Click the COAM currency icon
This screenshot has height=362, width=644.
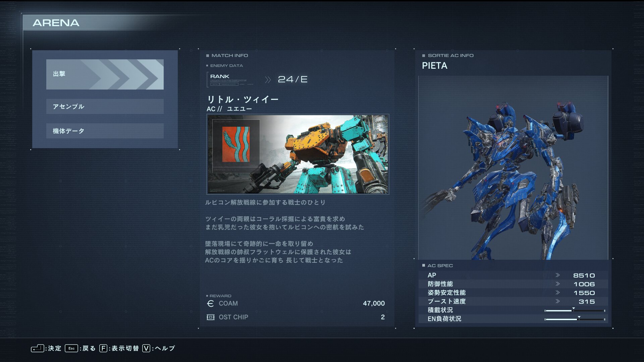click(x=210, y=304)
